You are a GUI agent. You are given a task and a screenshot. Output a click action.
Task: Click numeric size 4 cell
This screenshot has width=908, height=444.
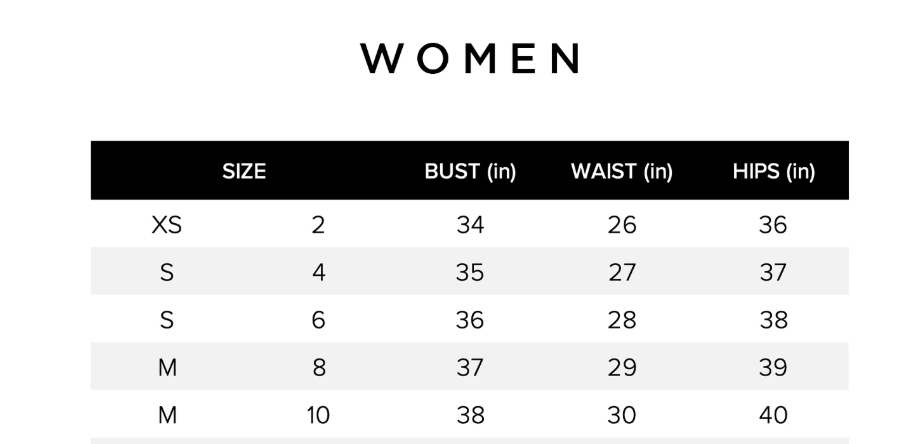[x=318, y=272]
